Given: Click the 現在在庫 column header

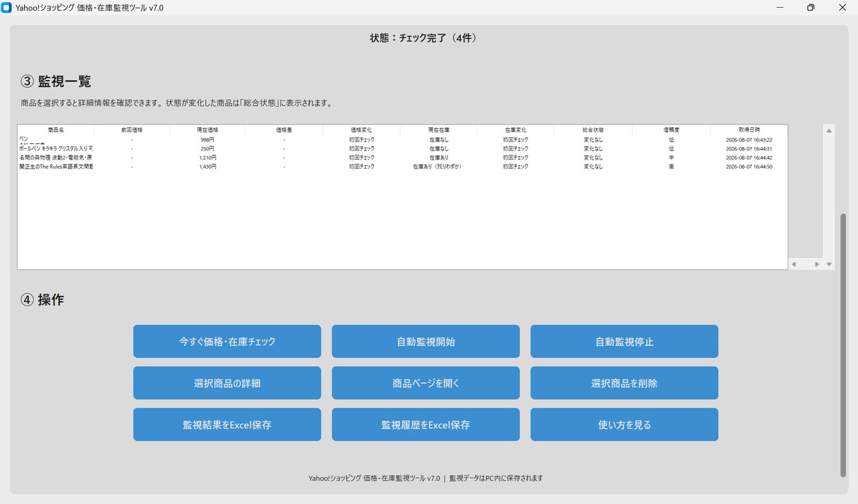Looking at the screenshot, I should (438, 130).
